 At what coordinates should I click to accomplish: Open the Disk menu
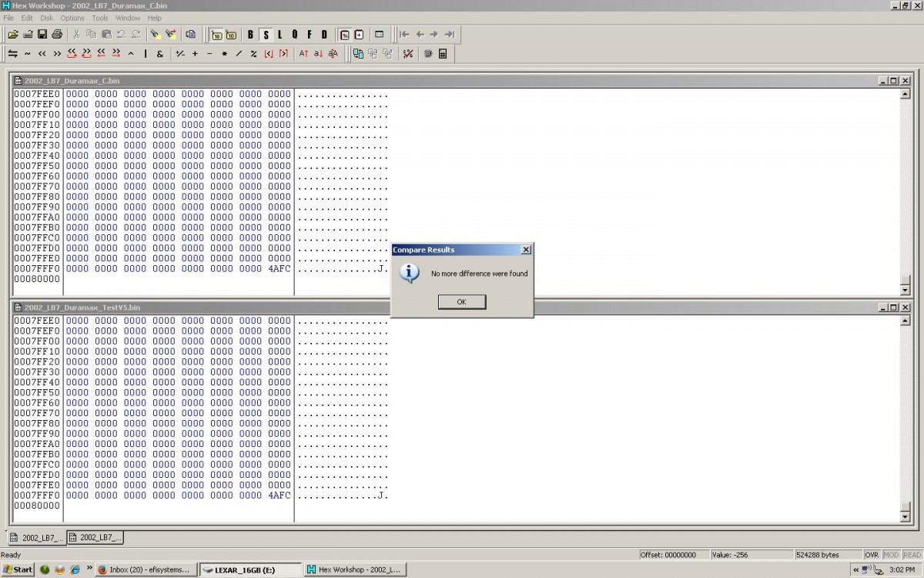[x=46, y=18]
